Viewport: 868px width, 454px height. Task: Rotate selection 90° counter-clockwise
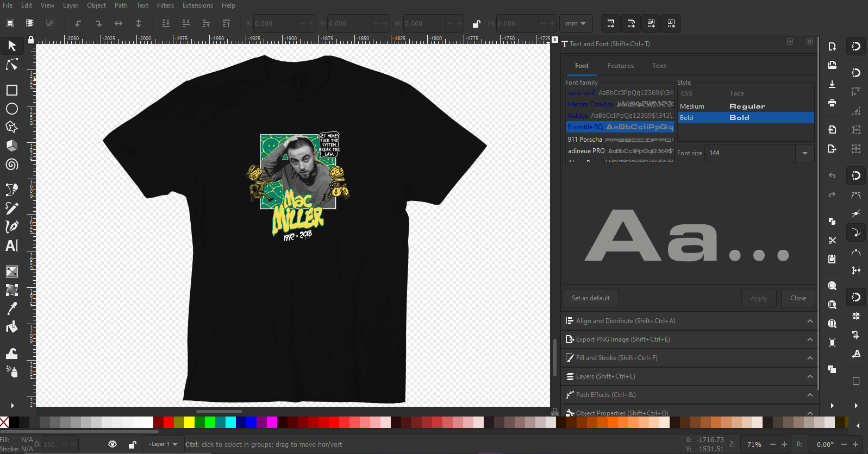[78, 23]
